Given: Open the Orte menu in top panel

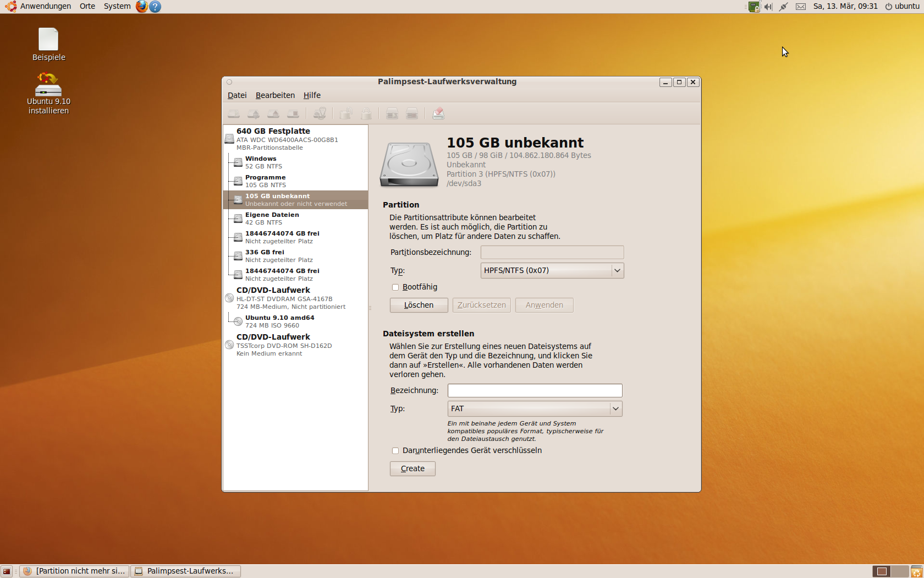Looking at the screenshot, I should [x=87, y=7].
